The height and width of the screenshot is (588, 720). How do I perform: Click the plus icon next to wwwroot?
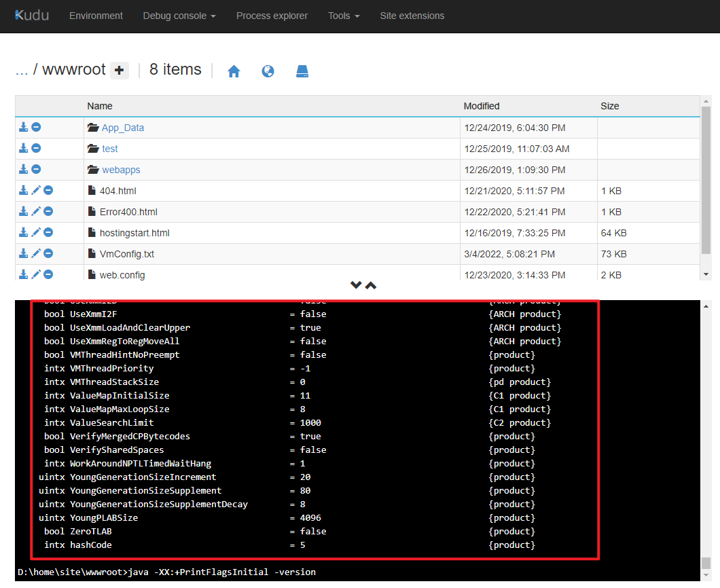[x=120, y=70]
